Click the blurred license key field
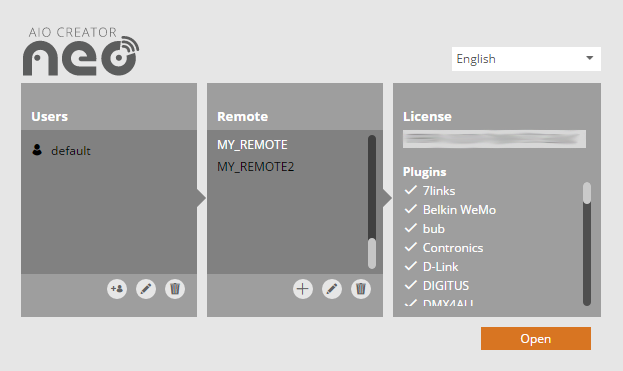The width and height of the screenshot is (623, 371). [494, 139]
